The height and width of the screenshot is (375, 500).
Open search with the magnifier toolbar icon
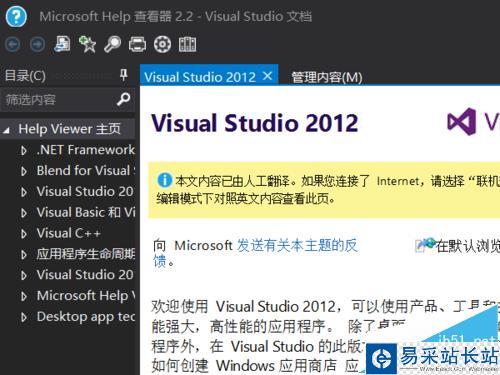112,44
